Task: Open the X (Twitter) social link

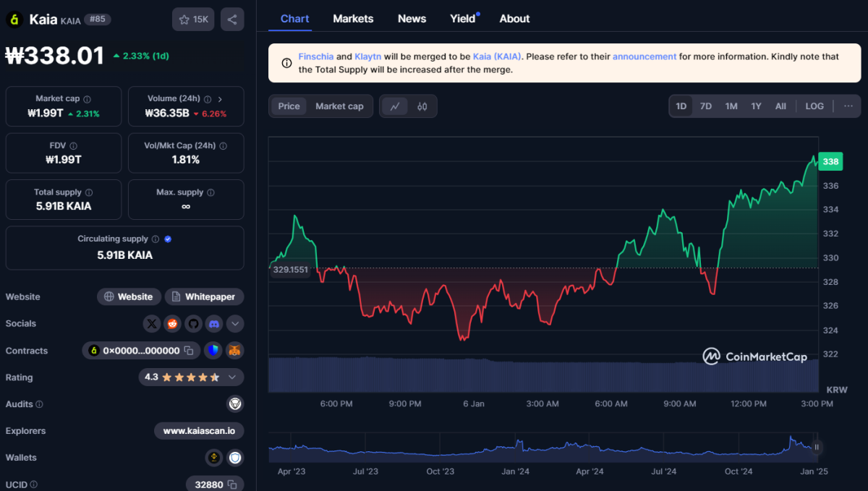Action: tap(151, 324)
